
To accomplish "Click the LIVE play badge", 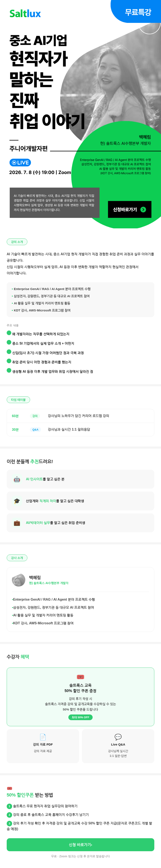I will point(20,162).
